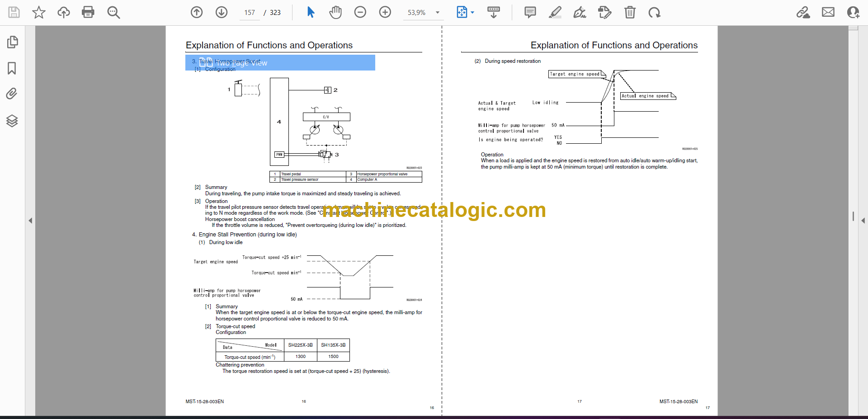Screen dimensions: 868x419
Task: Share a link to the file
Action: point(803,12)
